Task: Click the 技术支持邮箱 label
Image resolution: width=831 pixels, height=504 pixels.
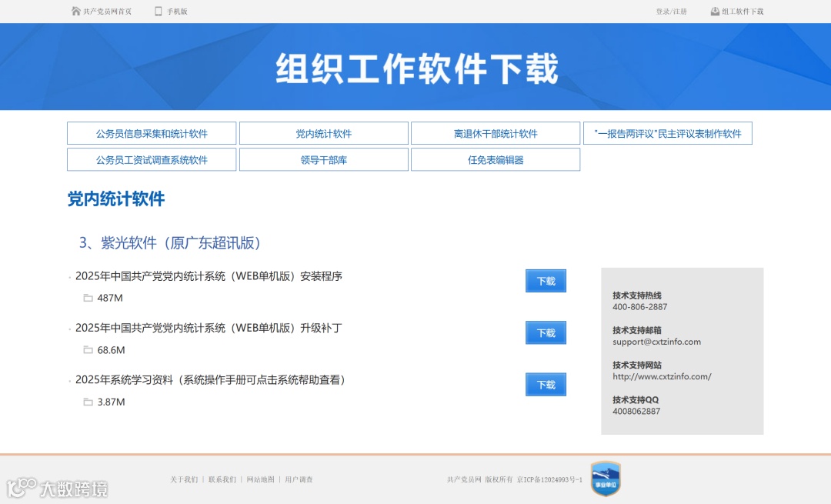Action: (x=637, y=330)
